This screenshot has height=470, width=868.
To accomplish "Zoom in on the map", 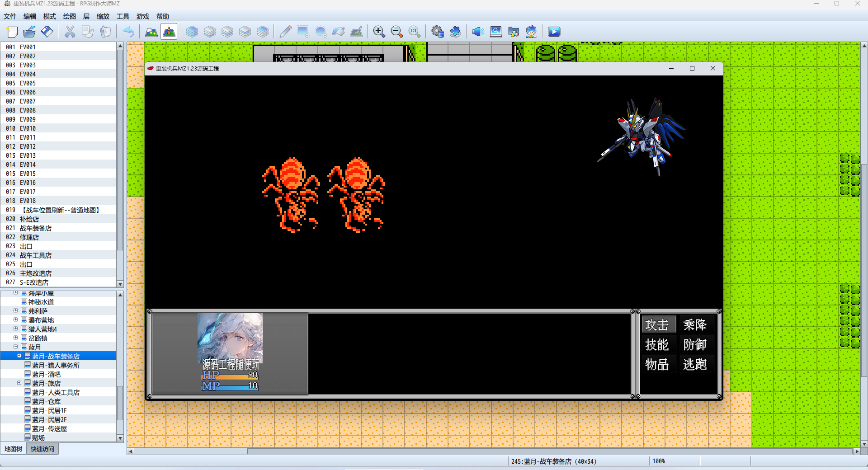I will coord(379,32).
